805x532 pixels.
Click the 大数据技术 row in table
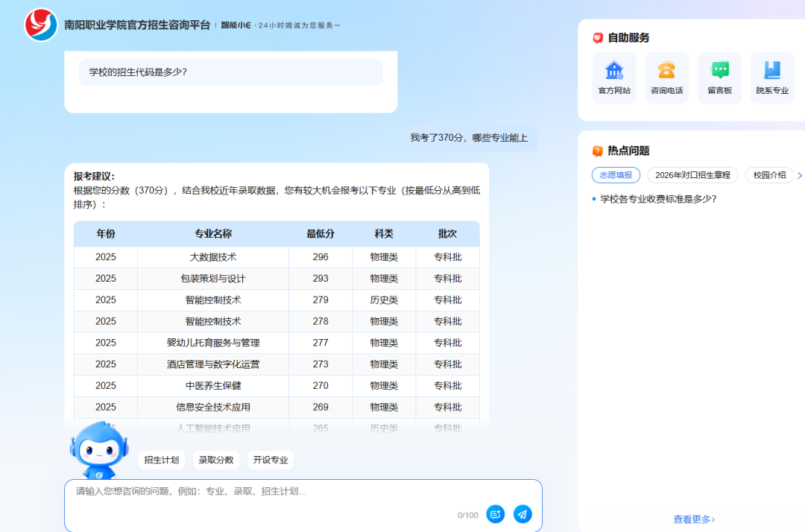click(213, 257)
